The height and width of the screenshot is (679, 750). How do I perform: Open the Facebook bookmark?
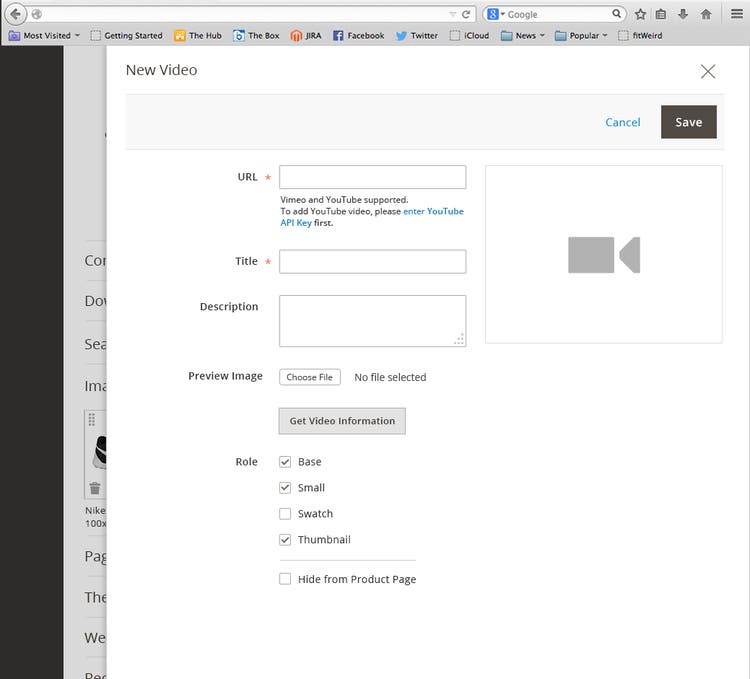[x=358, y=35]
